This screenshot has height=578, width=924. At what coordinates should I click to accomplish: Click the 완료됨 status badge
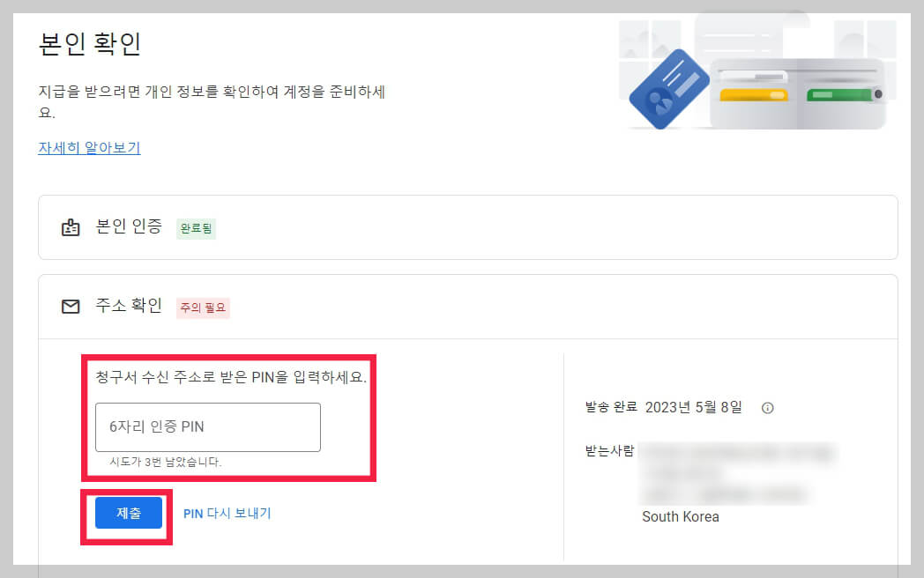click(x=196, y=228)
